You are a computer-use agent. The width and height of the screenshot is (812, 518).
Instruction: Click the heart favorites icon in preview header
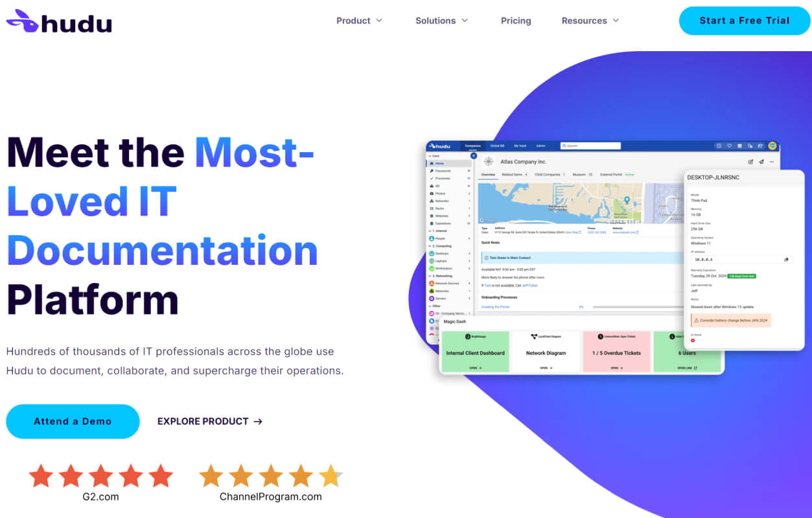(x=729, y=146)
